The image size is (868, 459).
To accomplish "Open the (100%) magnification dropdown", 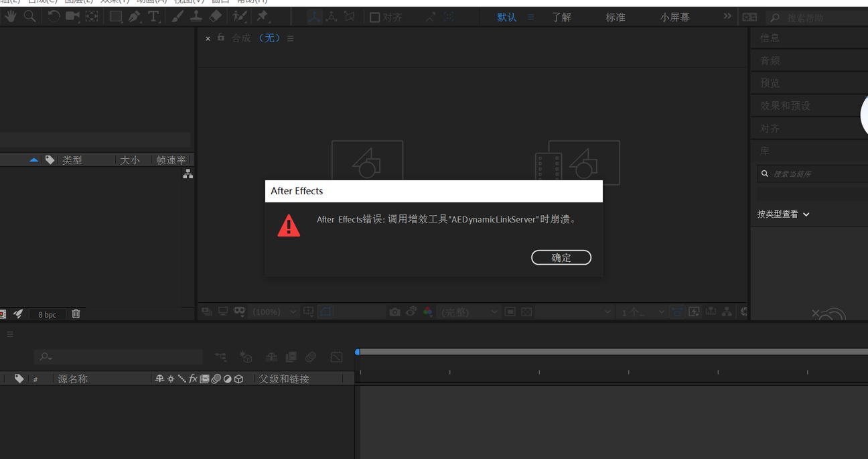I will [275, 312].
